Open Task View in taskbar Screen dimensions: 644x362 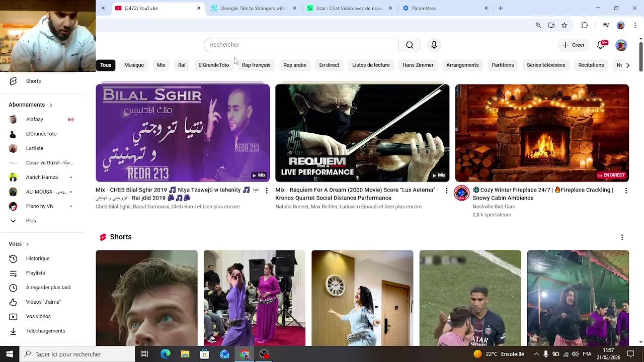click(x=145, y=354)
